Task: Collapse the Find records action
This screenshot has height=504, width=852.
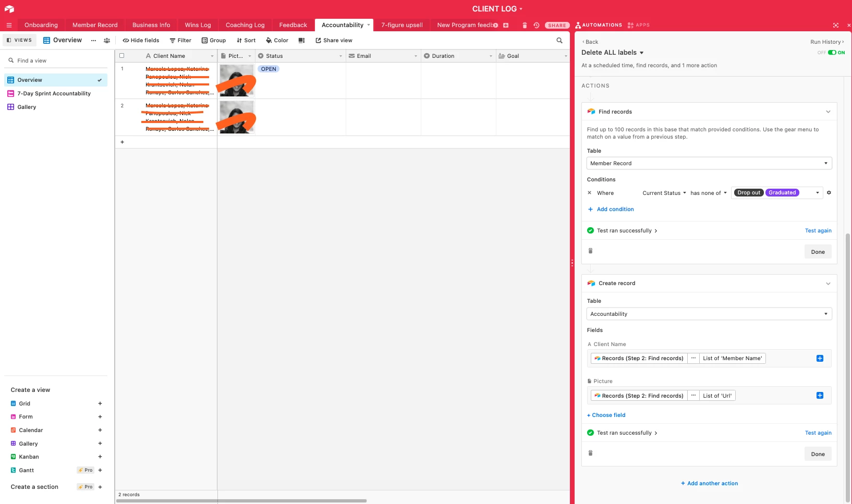Action: click(x=828, y=112)
